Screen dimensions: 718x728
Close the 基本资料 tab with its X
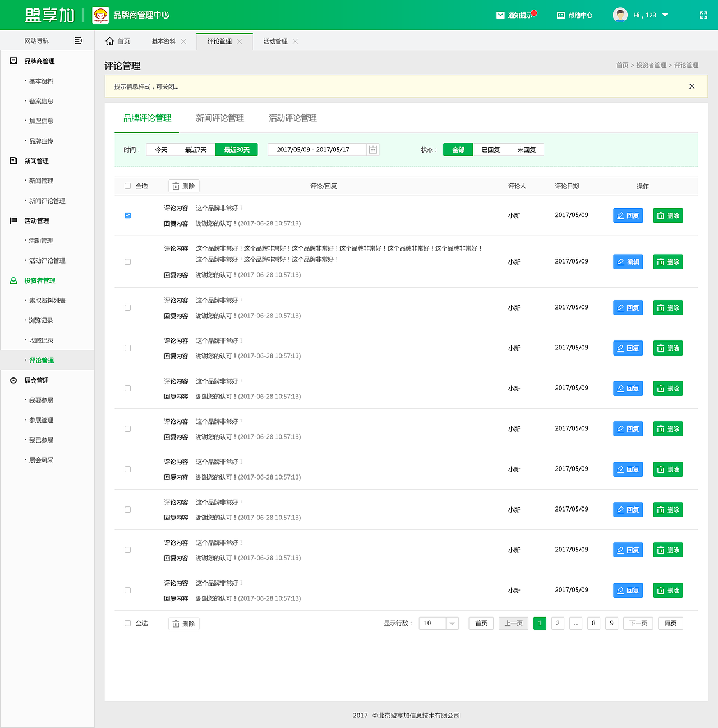[183, 42]
